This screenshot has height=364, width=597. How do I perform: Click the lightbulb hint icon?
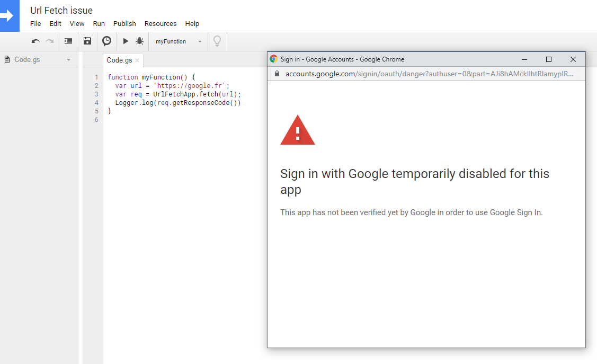pyautogui.click(x=217, y=41)
